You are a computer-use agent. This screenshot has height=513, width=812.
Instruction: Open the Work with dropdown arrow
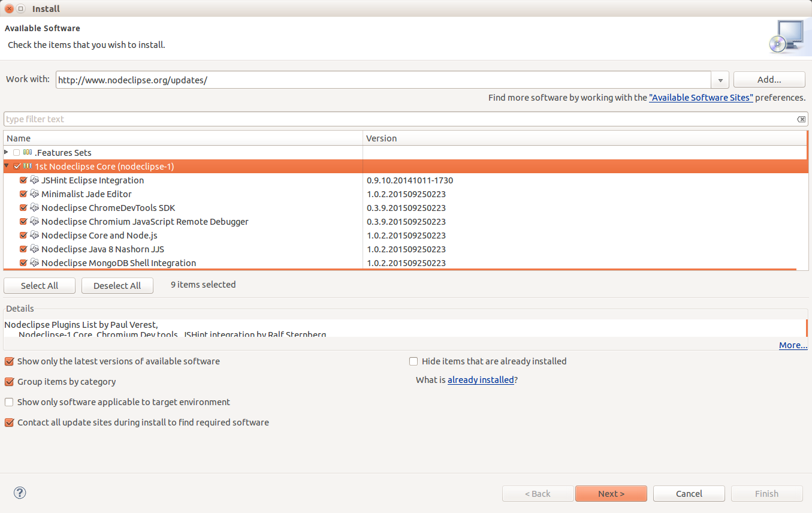tap(720, 80)
